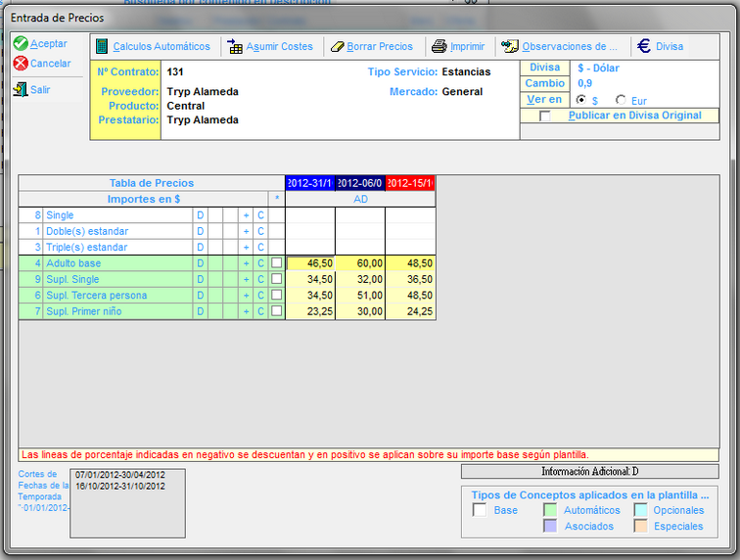Click the asterisk column header

coord(277,200)
